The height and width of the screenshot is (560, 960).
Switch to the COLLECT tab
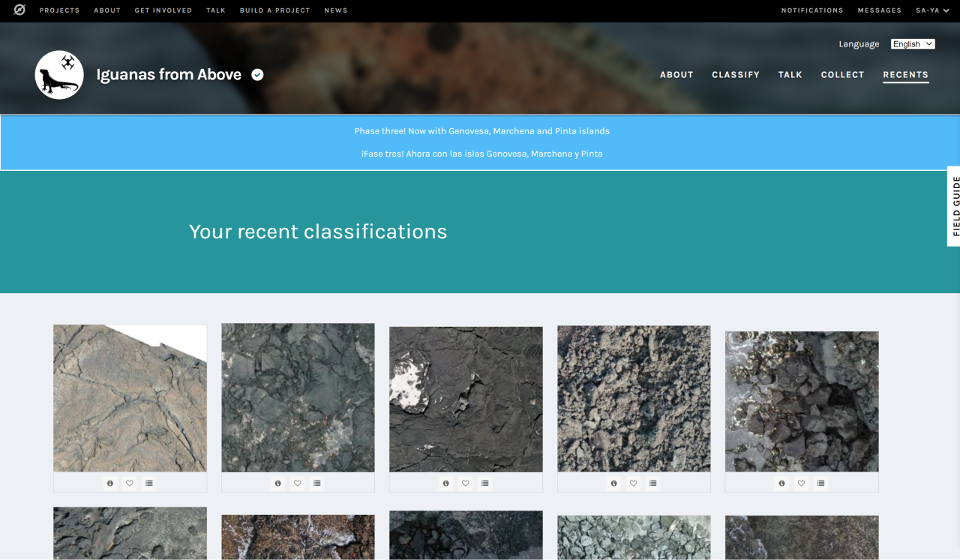843,75
